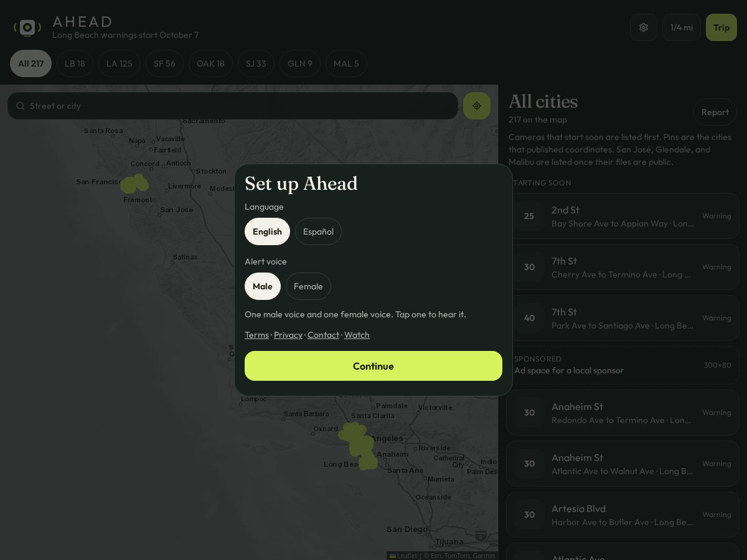Image resolution: width=747 pixels, height=560 pixels.
Task: Click the 40 mph badge on 7th St
Action: [x=529, y=318]
